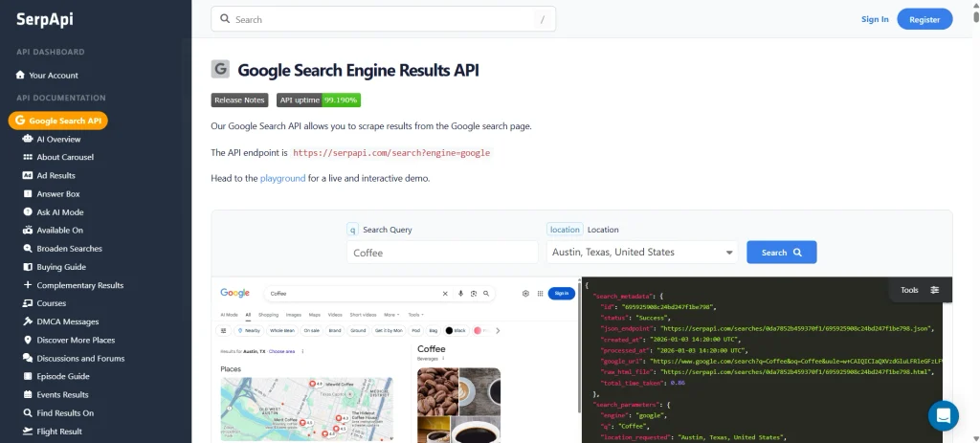
Task: Click Sign In link in header
Action: click(x=875, y=19)
